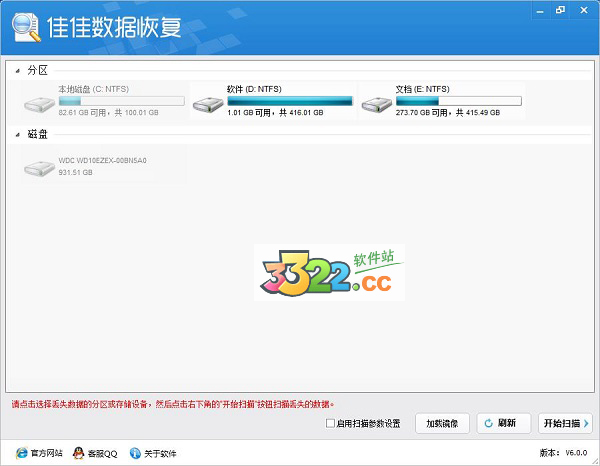The height and width of the screenshot is (466, 600).
Task: Select text 本地磁盘 (C: NTFS)
Action: click(94, 89)
